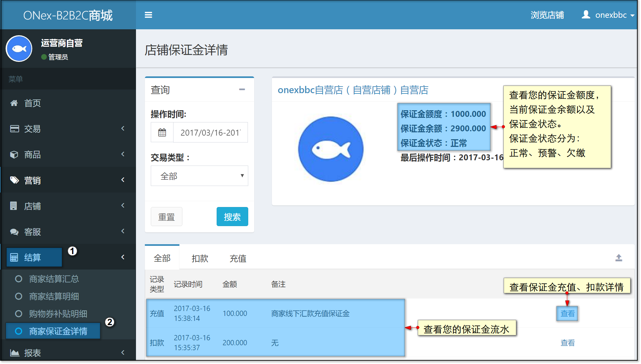Image resolution: width=641 pixels, height=364 pixels.
Task: Click the calculator icon for 结算
Action: point(14,257)
